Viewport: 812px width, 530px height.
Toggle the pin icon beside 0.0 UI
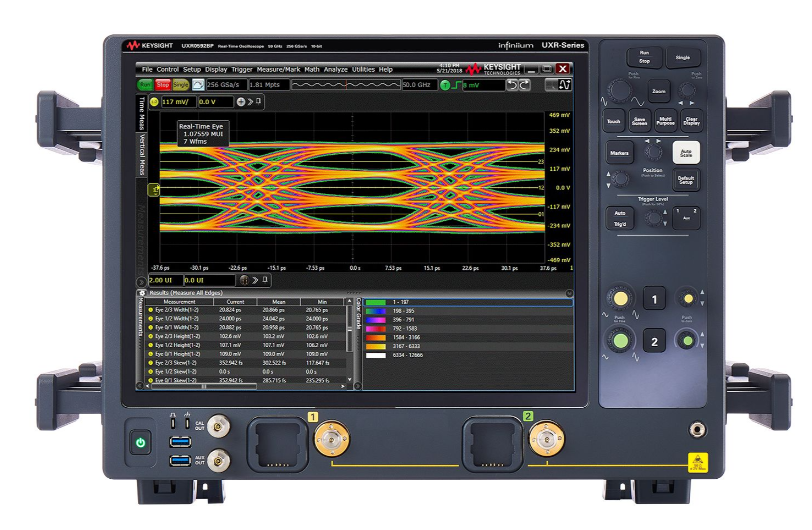point(265,280)
